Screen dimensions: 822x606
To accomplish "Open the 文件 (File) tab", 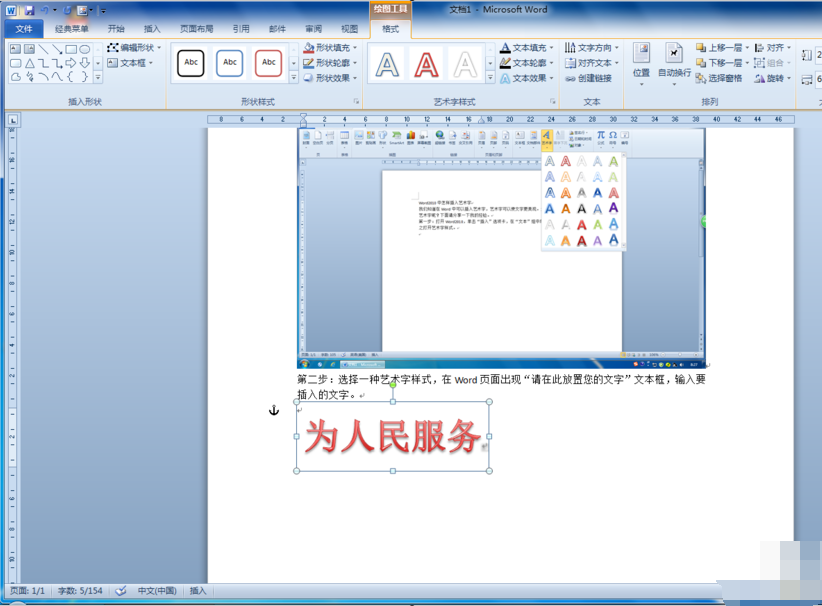I will click(24, 29).
